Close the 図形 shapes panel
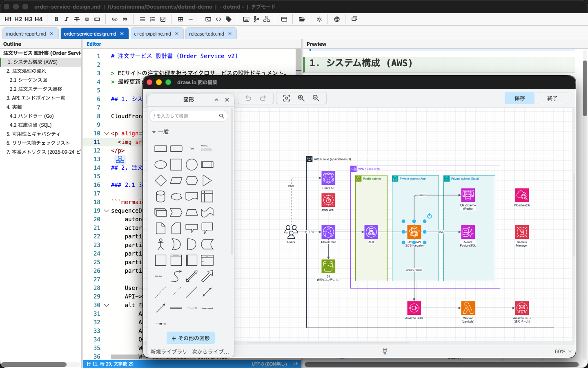The width and height of the screenshot is (588, 368). 227,100
